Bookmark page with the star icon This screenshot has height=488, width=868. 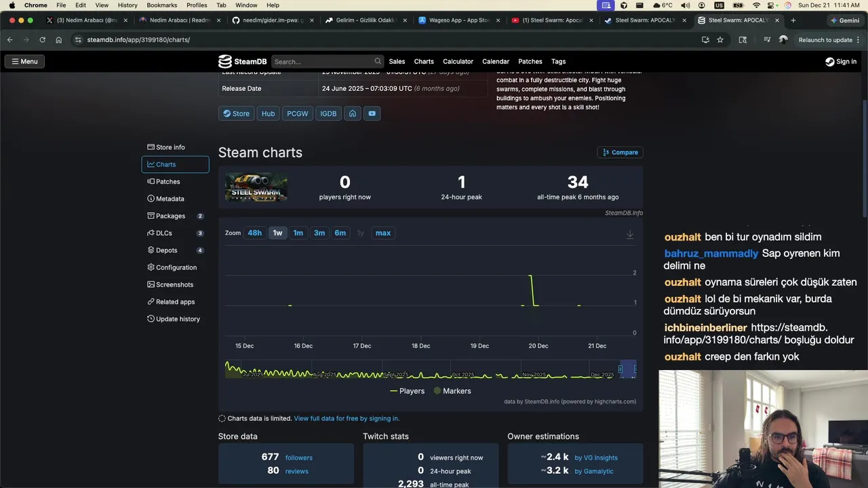point(720,40)
